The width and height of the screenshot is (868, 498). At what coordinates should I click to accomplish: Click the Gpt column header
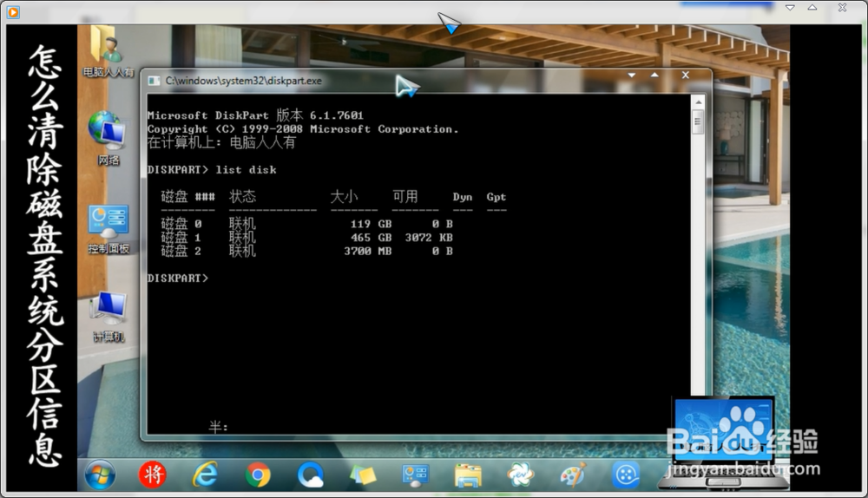[496, 197]
